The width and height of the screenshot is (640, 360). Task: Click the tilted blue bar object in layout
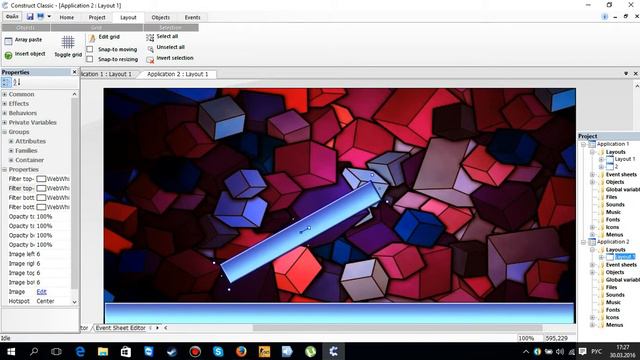pyautogui.click(x=302, y=231)
